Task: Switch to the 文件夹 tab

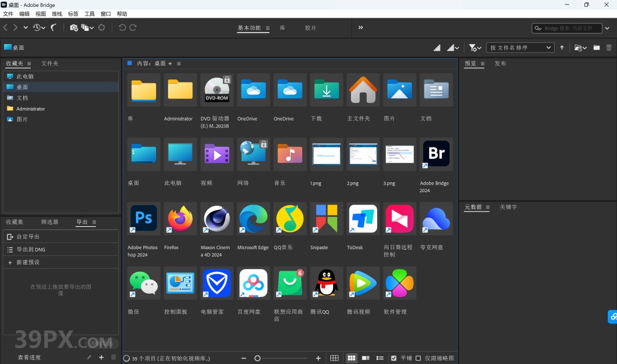Action: [x=50, y=64]
